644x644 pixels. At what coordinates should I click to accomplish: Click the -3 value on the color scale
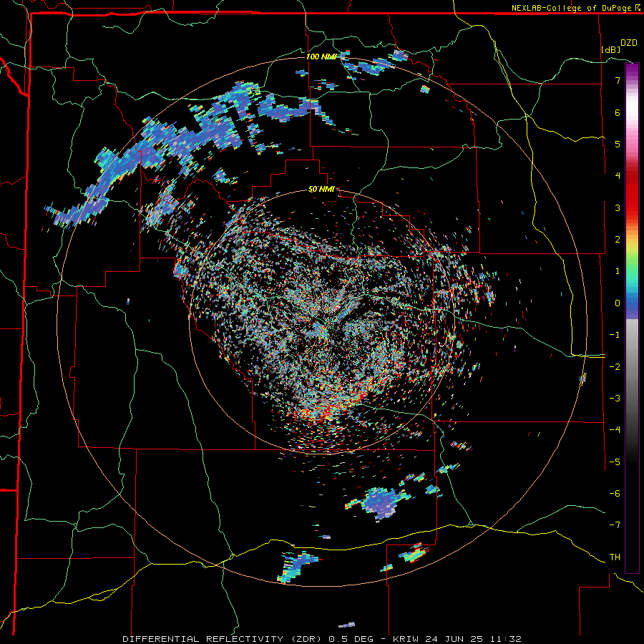point(615,398)
